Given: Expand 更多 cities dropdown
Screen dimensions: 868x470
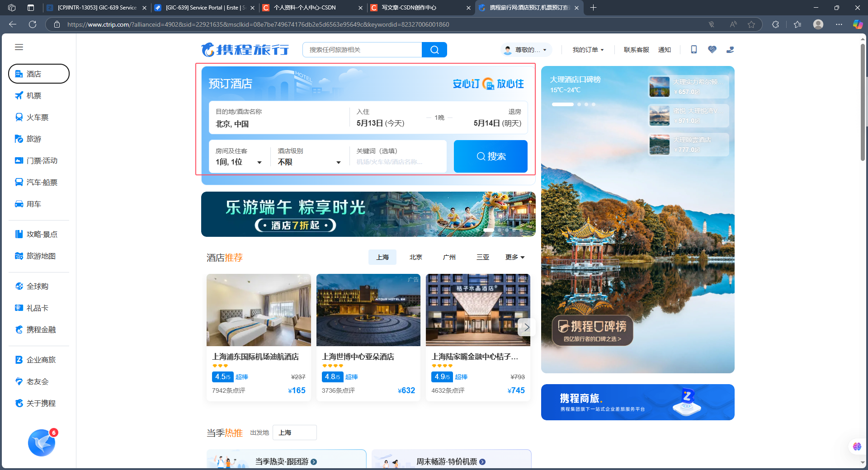Looking at the screenshot, I should pyautogui.click(x=515, y=257).
